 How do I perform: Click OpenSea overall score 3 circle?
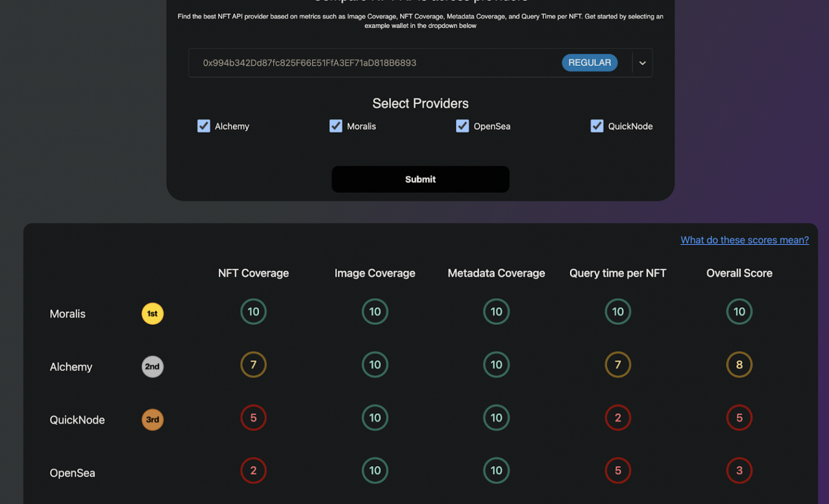739,471
